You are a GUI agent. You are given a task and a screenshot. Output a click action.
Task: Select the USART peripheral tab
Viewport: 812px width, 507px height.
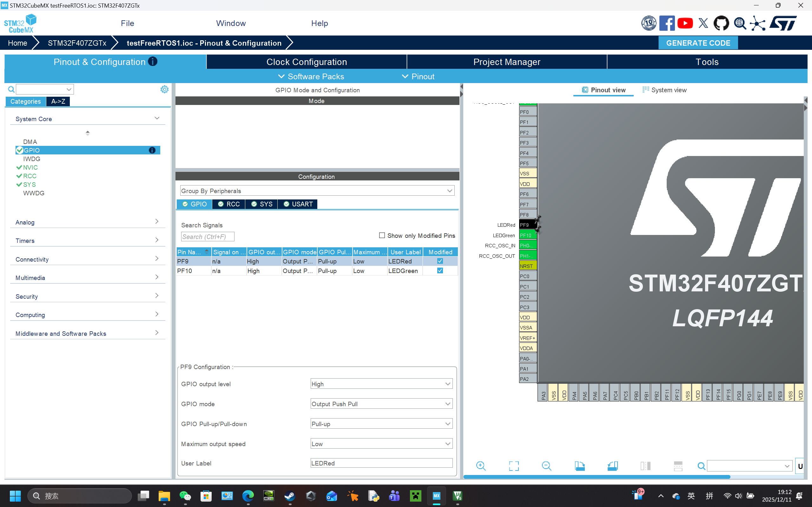coord(298,204)
